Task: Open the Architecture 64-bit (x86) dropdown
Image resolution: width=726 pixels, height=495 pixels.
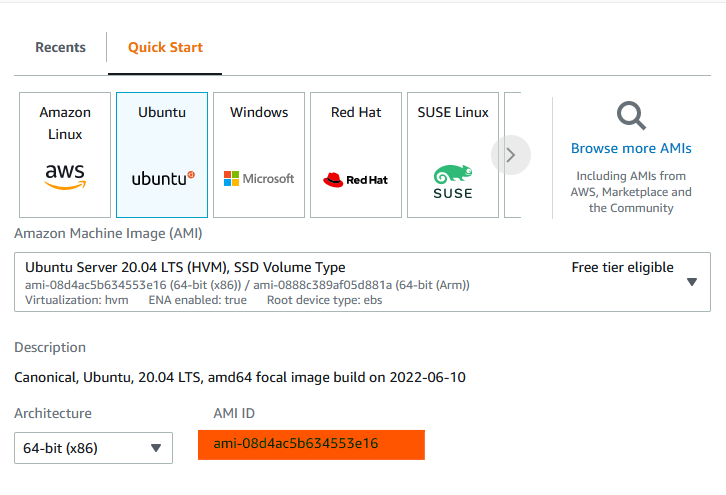Action: tap(93, 447)
